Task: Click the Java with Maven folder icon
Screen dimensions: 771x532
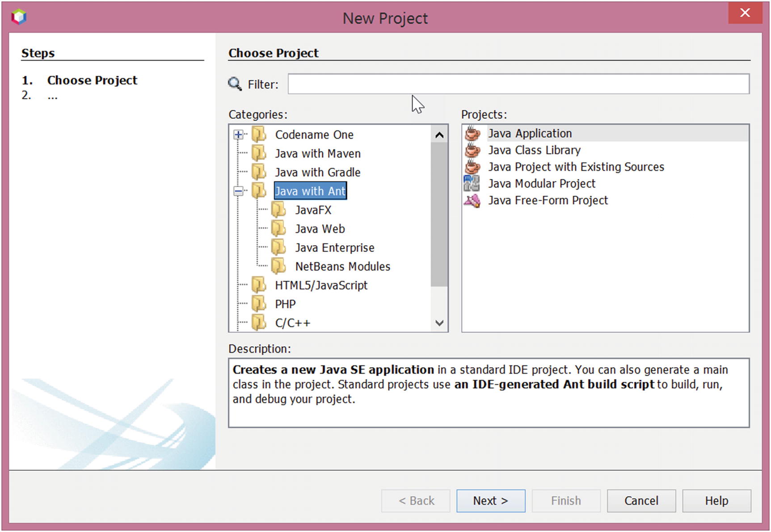Action: [259, 153]
